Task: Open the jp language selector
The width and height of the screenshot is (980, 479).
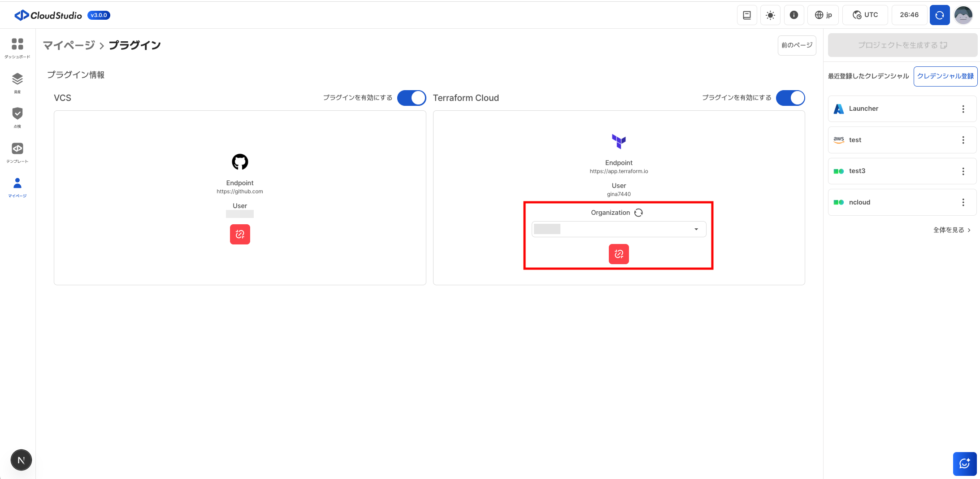Action: tap(823, 15)
